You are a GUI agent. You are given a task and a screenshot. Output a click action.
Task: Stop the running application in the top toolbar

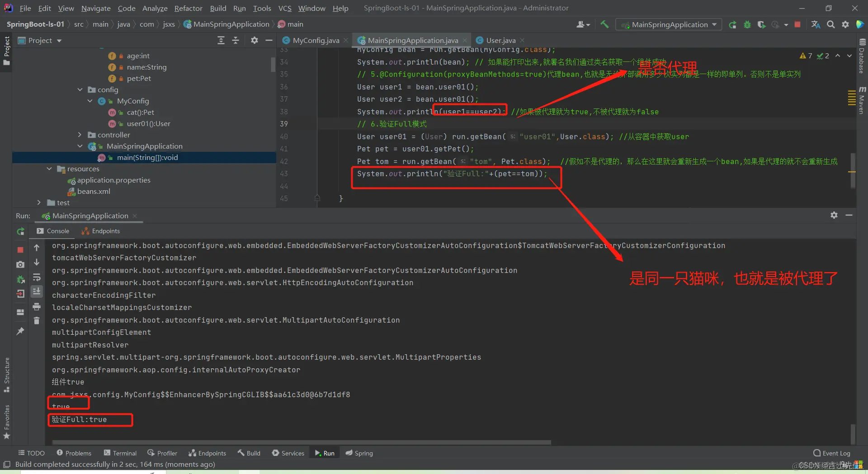click(x=797, y=24)
